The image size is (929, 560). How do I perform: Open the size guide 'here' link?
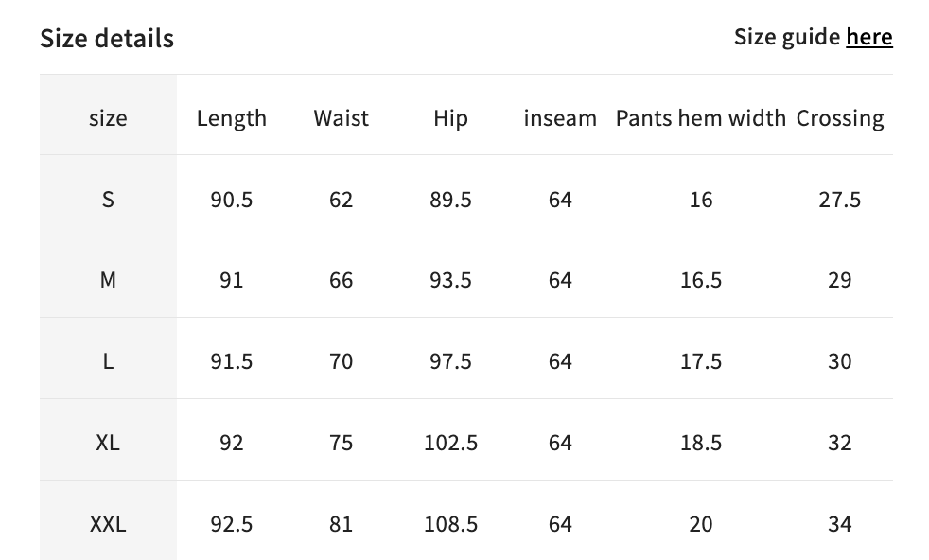(868, 37)
